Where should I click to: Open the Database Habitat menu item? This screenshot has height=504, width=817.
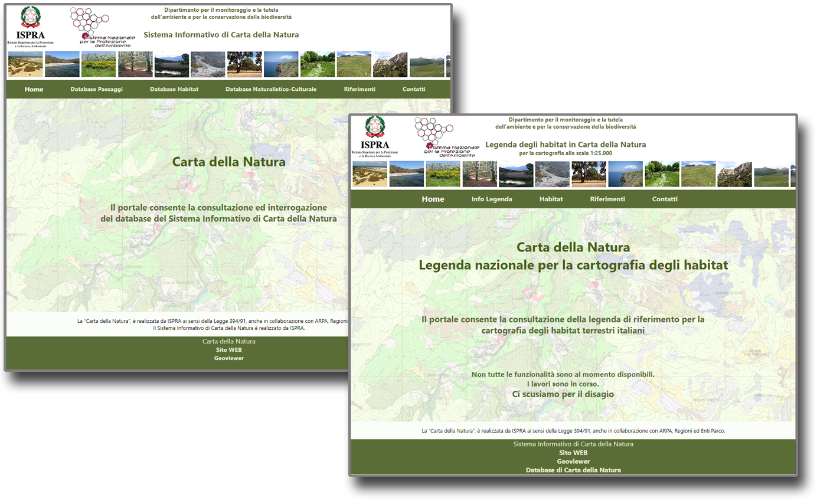[174, 89]
